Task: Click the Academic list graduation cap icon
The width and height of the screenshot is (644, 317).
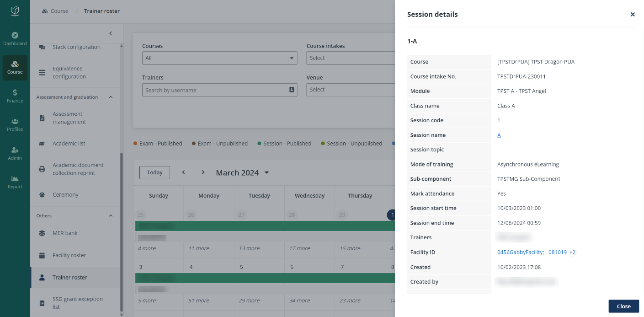Action: 42,144
